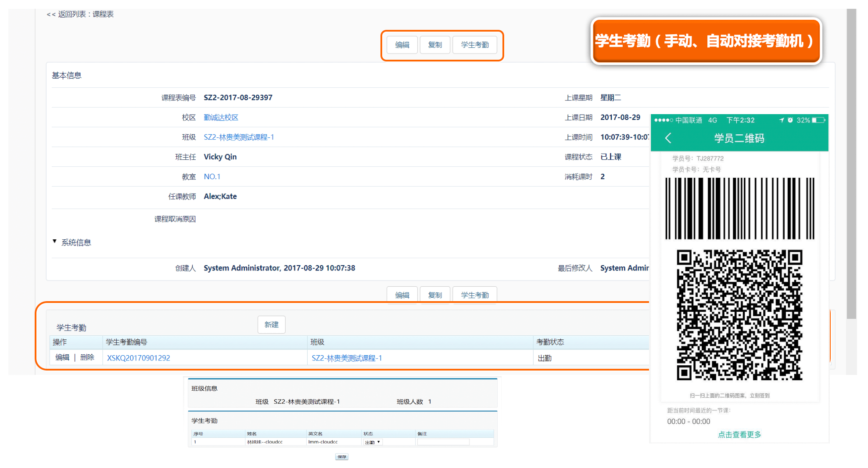Select the 课程表编号 value SZ2-2017-08-29397
The image size is (868, 468).
pyautogui.click(x=238, y=97)
